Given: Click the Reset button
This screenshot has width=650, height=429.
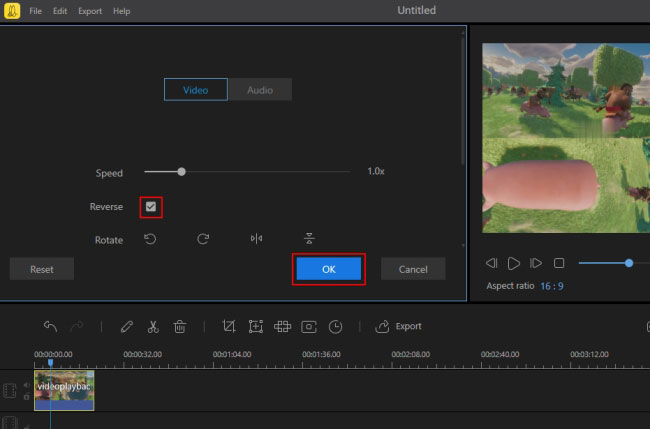Looking at the screenshot, I should click(x=42, y=269).
